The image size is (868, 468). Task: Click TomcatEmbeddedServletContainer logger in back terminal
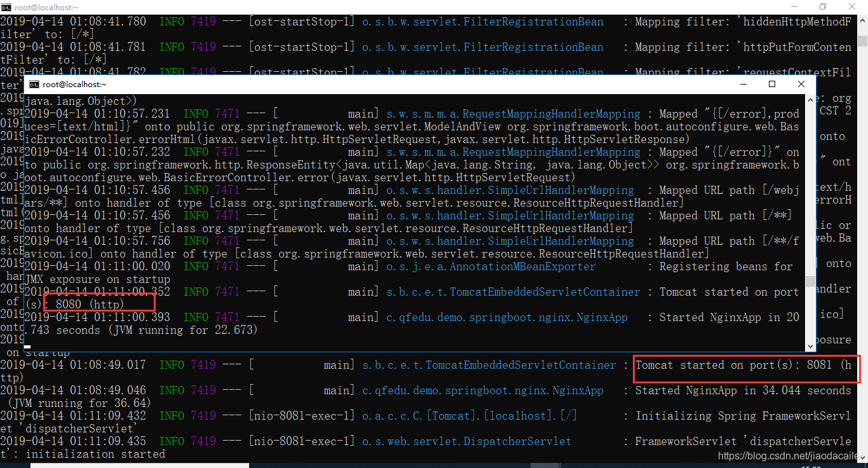489,365
